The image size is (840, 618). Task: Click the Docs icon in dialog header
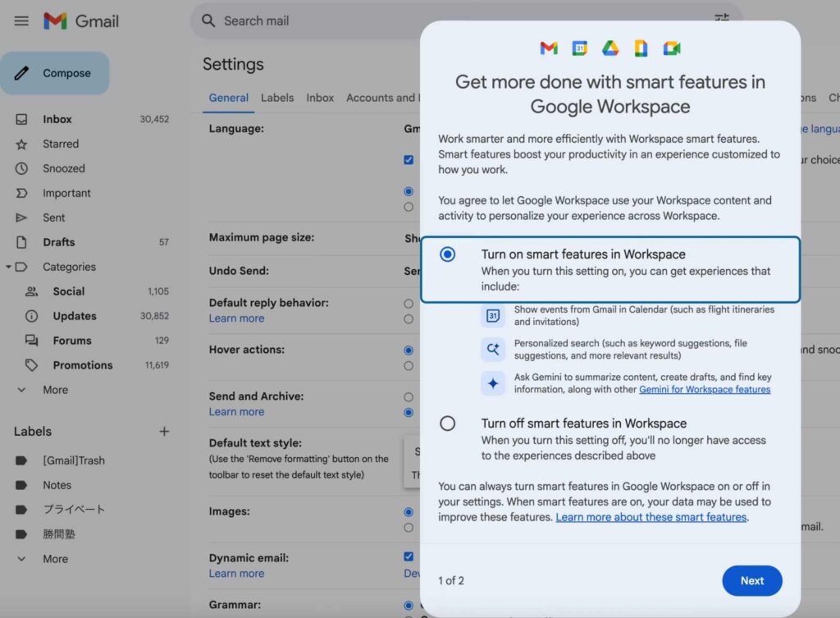click(x=641, y=48)
